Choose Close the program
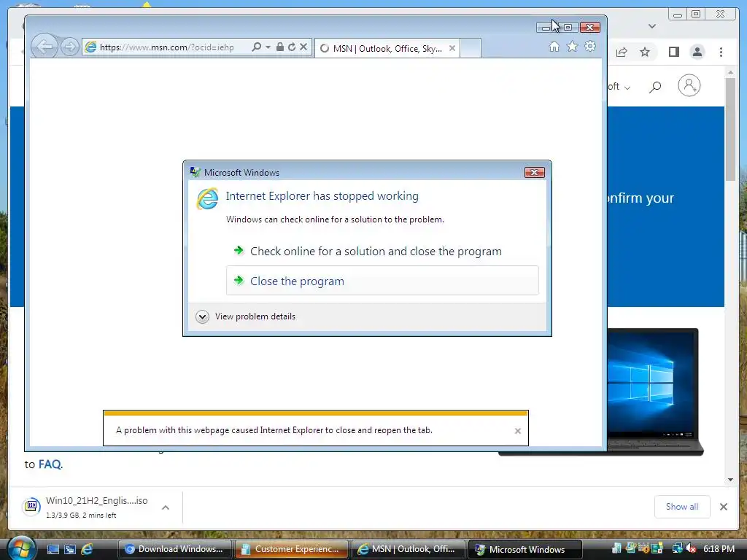Screen dimensions: 747x560 click(382, 281)
